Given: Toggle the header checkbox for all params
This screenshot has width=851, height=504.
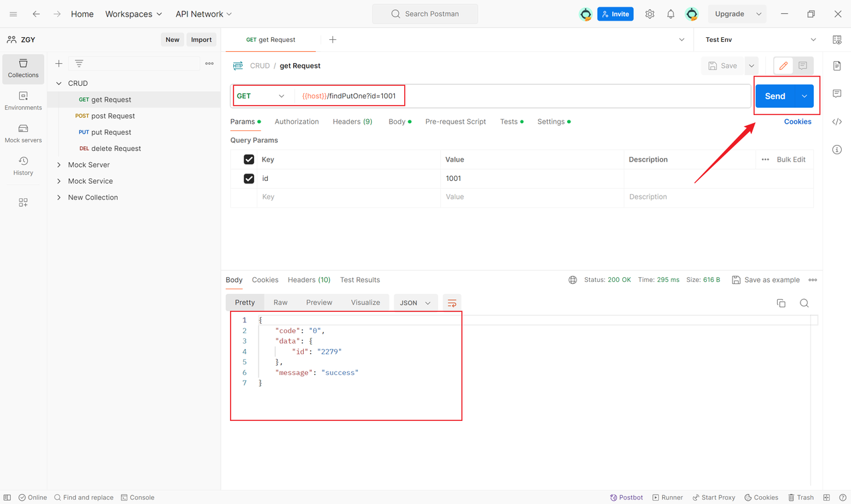Looking at the screenshot, I should point(249,160).
